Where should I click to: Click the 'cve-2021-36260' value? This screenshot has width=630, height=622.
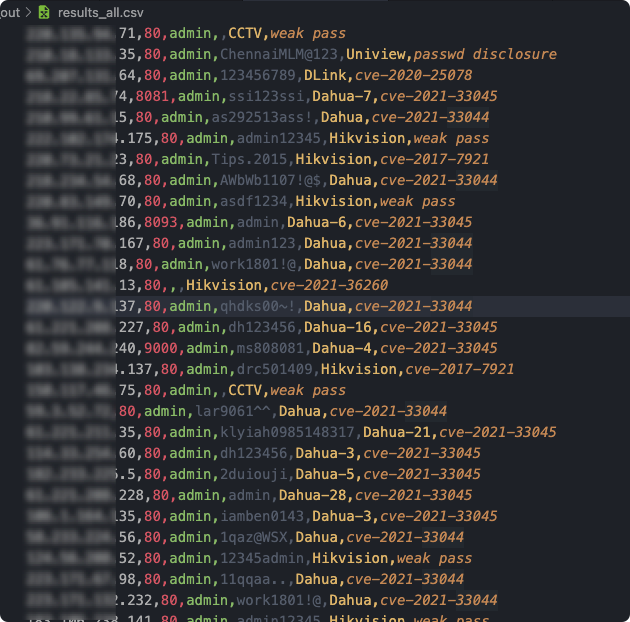click(x=329, y=285)
